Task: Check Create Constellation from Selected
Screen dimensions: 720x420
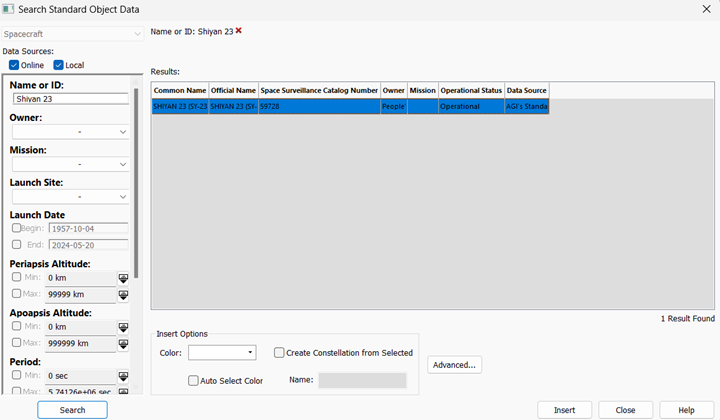Action: point(279,353)
